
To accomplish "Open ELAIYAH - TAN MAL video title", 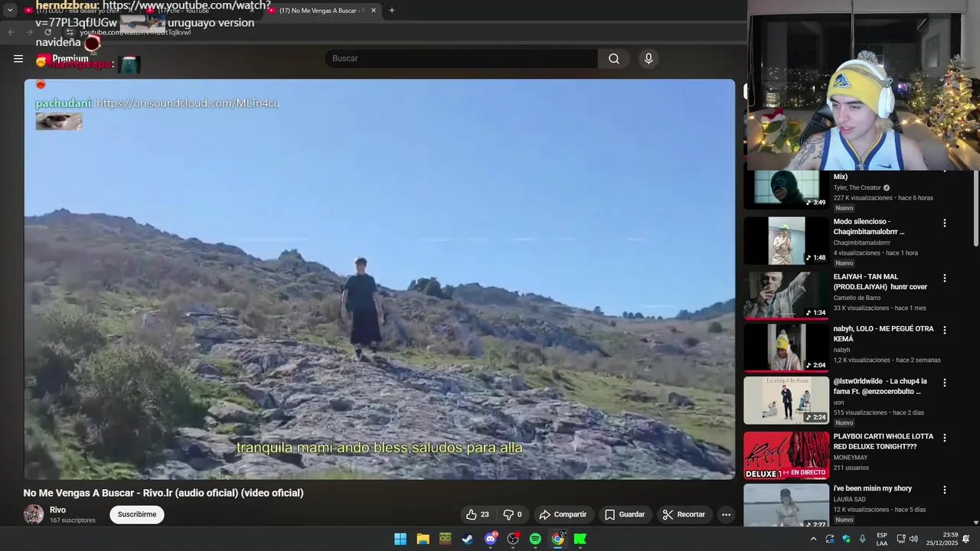I will pos(880,282).
